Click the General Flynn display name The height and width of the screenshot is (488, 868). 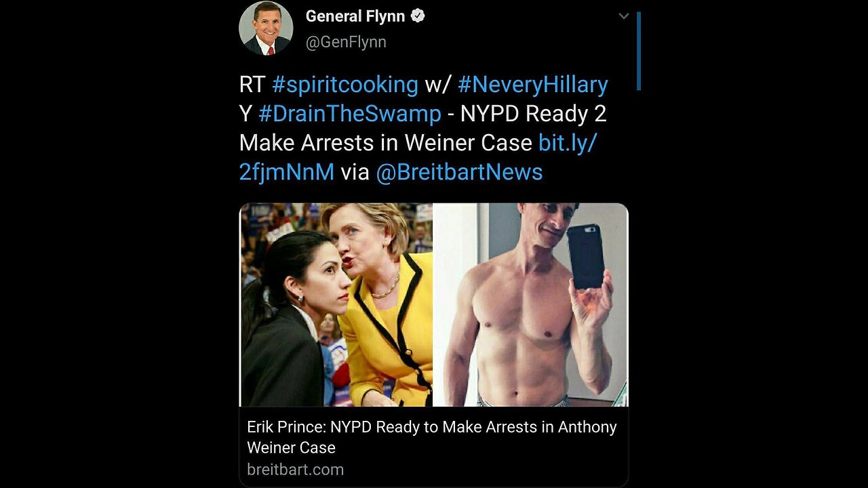pyautogui.click(x=355, y=16)
